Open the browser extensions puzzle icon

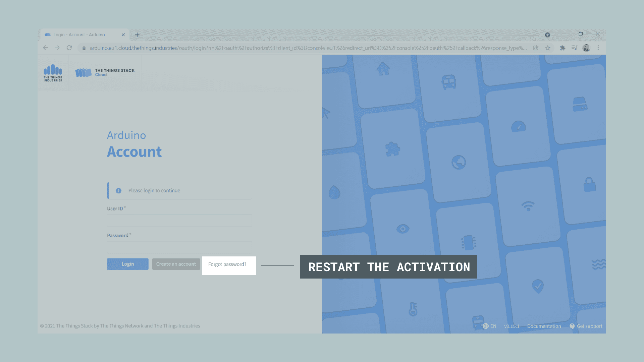pyautogui.click(x=562, y=48)
